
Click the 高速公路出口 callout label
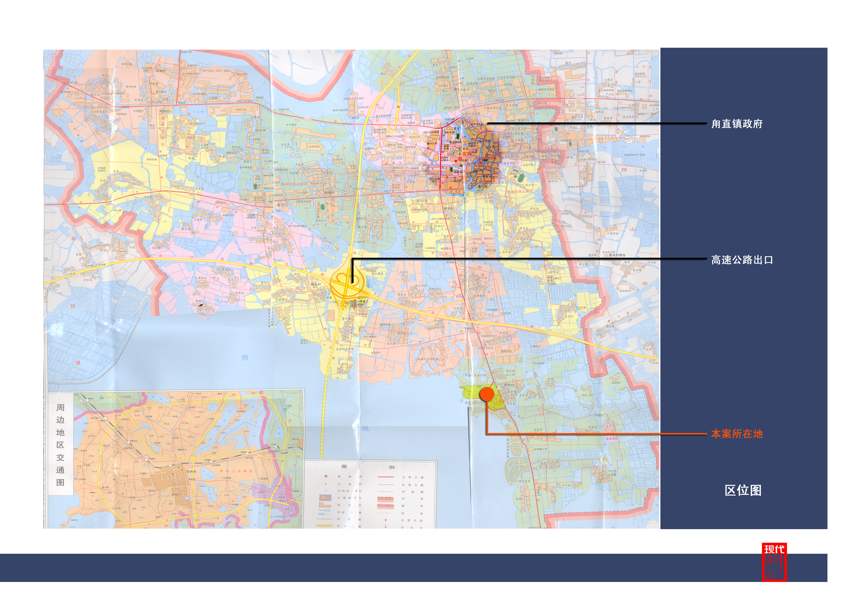[x=742, y=260]
